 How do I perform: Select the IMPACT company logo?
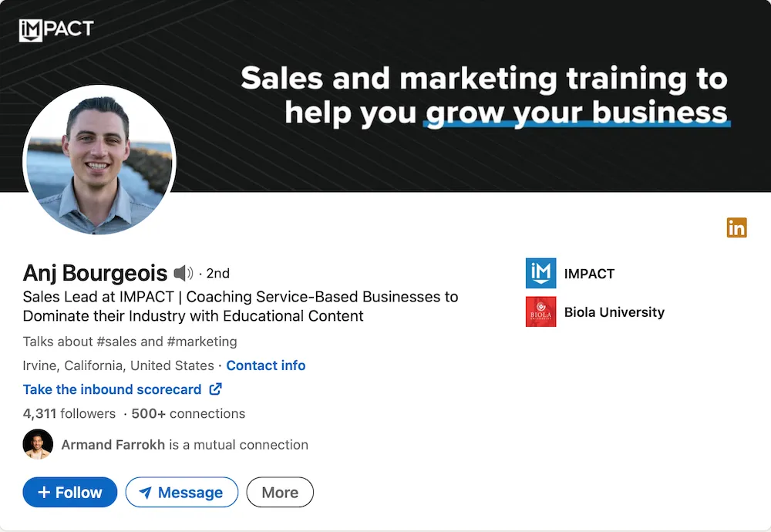point(540,273)
